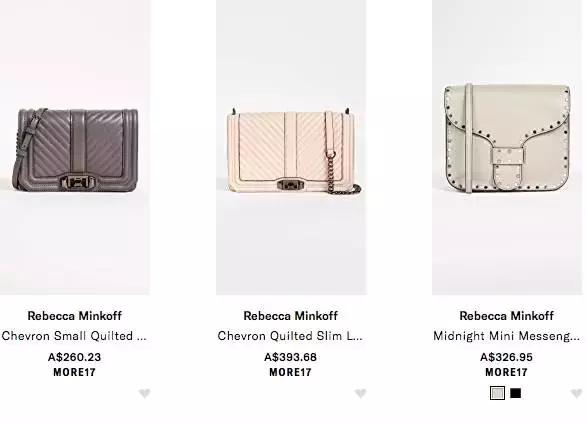Open Rebecca Minkoff brand link for pink bag
The height and width of the screenshot is (423, 587).
pyautogui.click(x=291, y=316)
